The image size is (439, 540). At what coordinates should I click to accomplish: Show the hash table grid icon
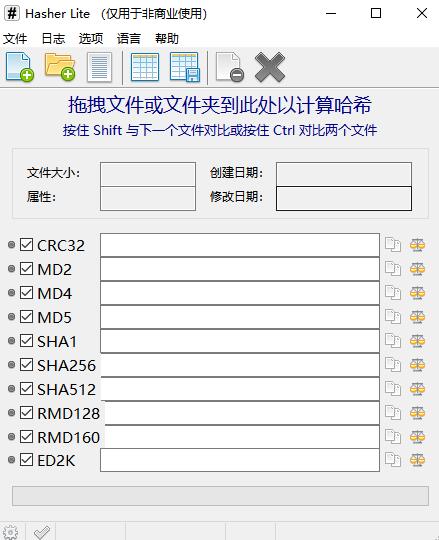(145, 67)
